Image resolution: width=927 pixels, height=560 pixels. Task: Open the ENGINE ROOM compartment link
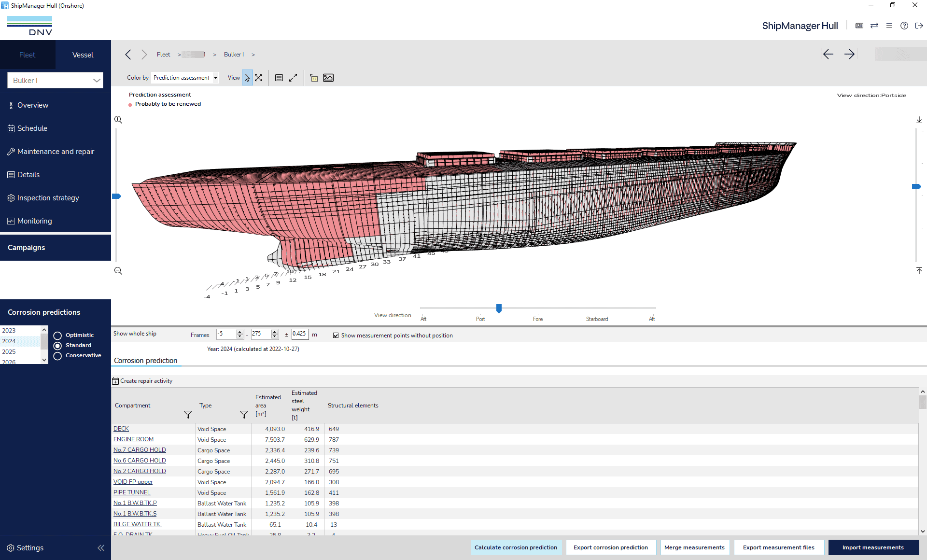[133, 439]
